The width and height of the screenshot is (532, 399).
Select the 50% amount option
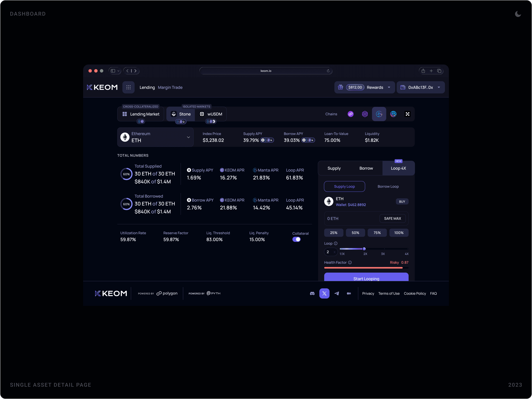pyautogui.click(x=355, y=233)
